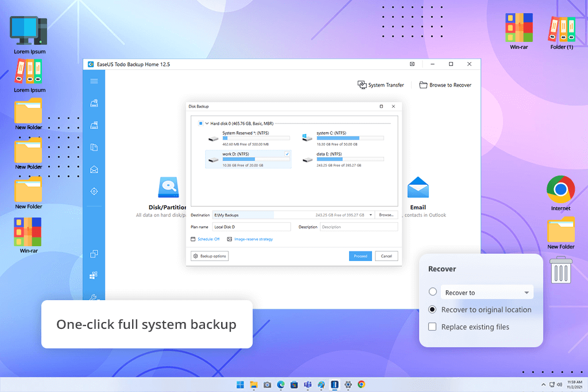Collapse the Hard disk 0 tree chevron
Image resolution: width=588 pixels, height=392 pixels.
(207, 123)
